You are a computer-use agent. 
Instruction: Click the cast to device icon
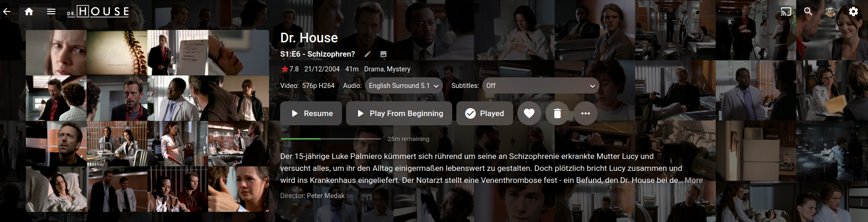click(x=786, y=12)
